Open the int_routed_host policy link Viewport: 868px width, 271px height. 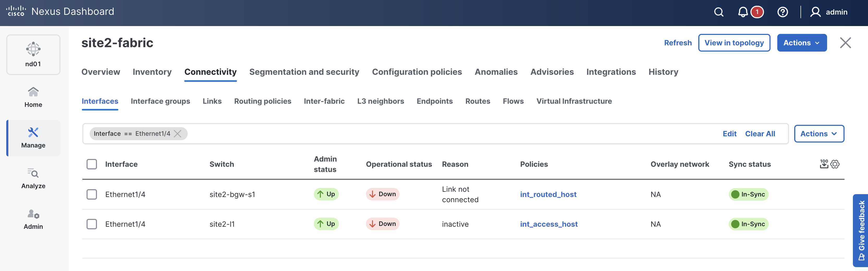click(548, 194)
